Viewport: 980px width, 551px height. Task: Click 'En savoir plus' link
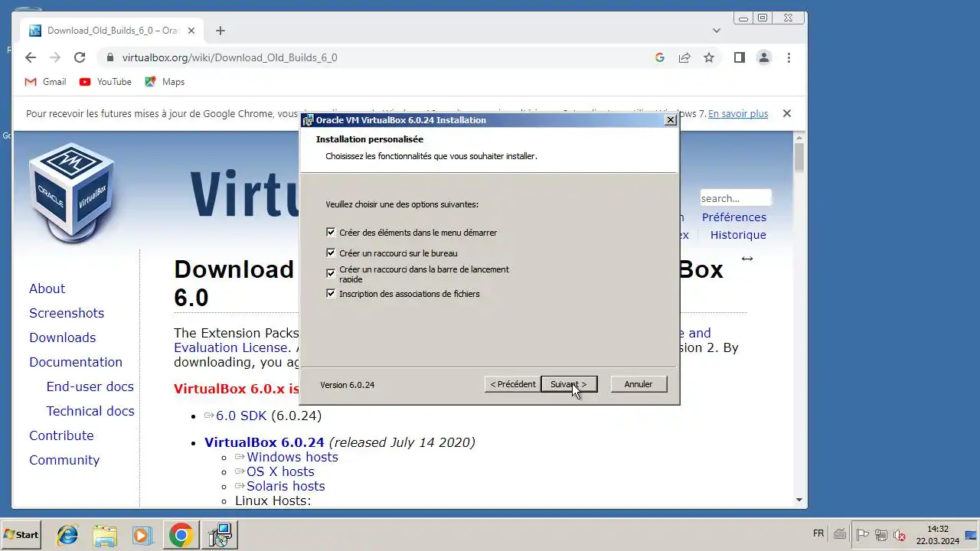(x=738, y=113)
